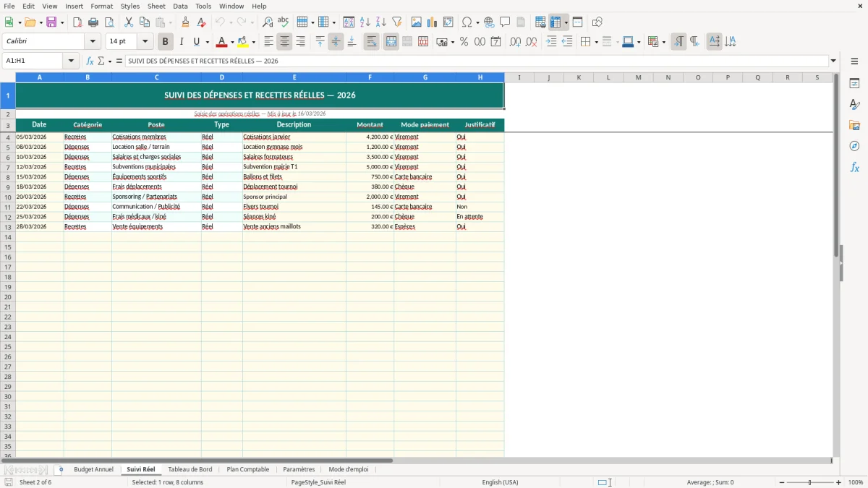Click zoom in plus button
Screen dimensions: 868x488
(839, 482)
